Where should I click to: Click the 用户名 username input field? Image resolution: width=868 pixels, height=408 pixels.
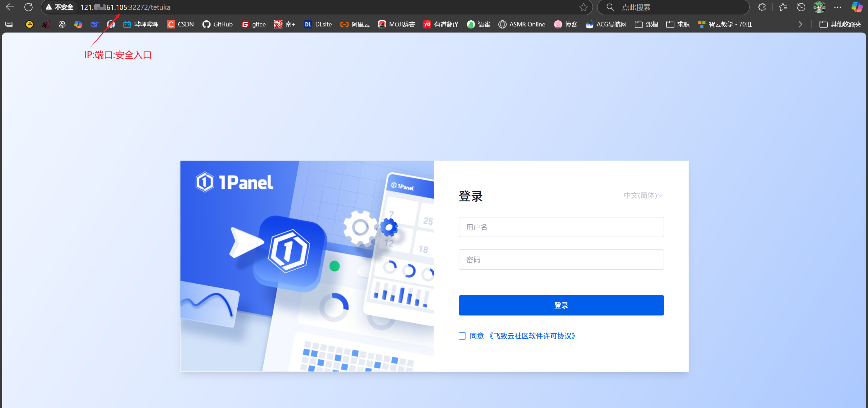[x=561, y=227]
